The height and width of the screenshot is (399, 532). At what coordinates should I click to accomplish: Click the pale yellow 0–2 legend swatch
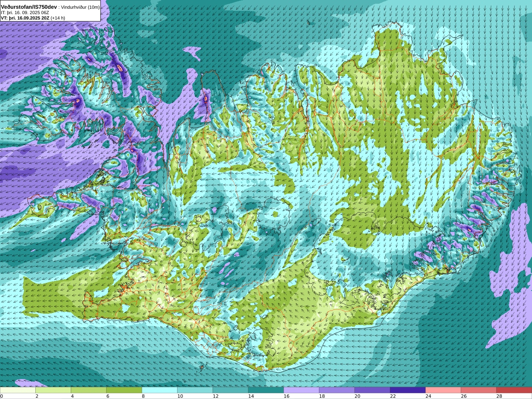pyautogui.click(x=18, y=390)
